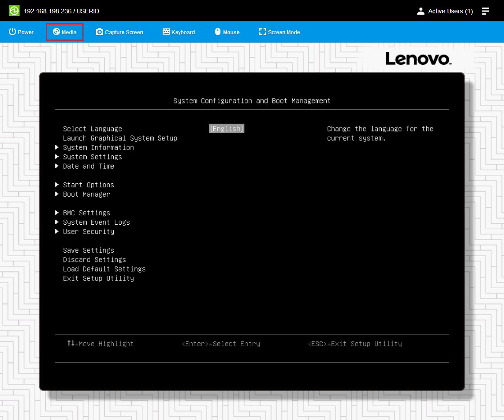This screenshot has height=420, width=504.
Task: Open the English language selector
Action: pyautogui.click(x=226, y=128)
